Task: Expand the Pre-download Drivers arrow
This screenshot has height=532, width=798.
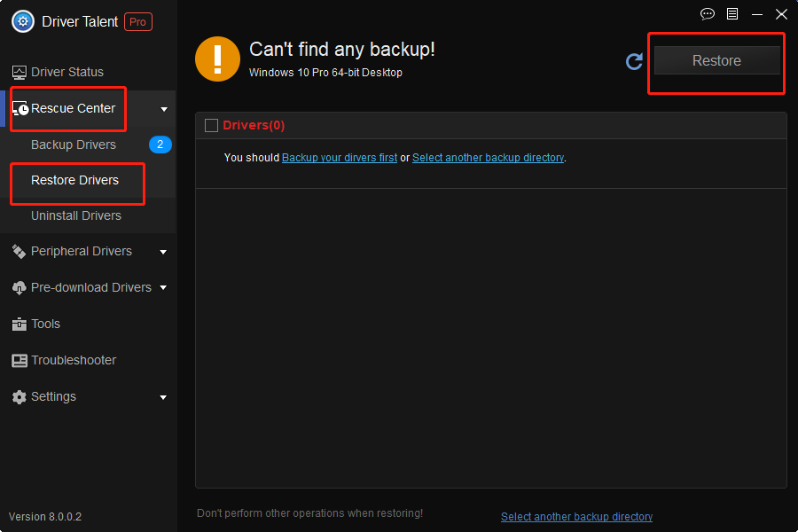Action: point(163,287)
